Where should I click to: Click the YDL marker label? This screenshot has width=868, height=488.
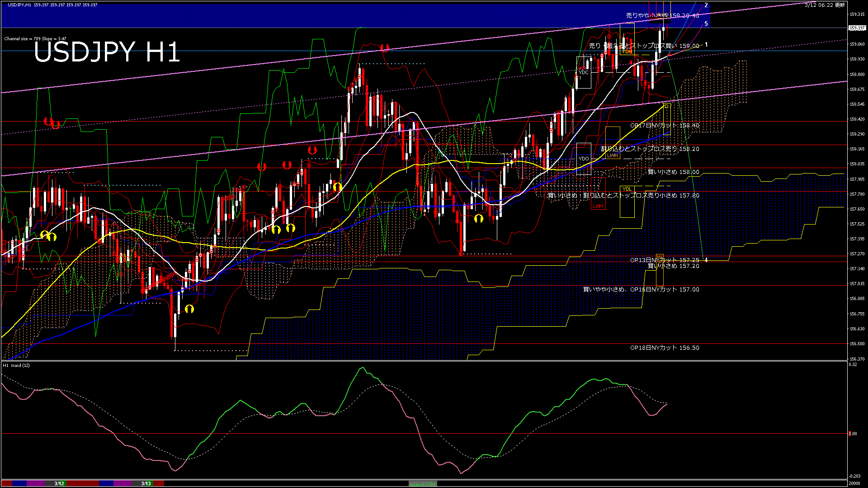pos(627,189)
